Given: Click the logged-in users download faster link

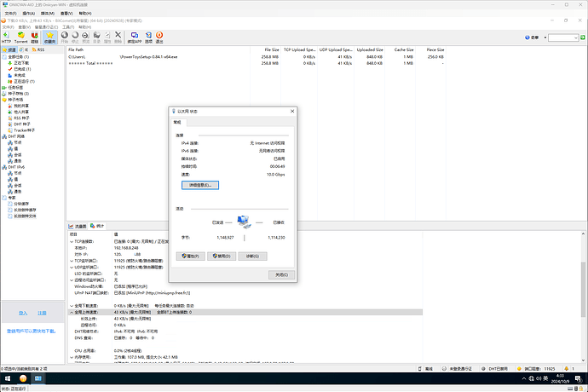Looking at the screenshot, I should click(x=32, y=331).
